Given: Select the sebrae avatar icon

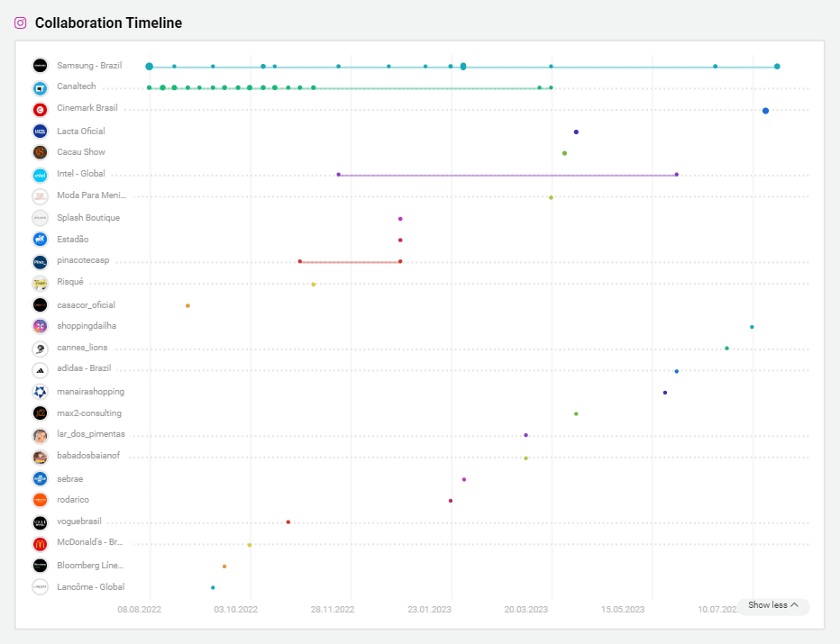Looking at the screenshot, I should pos(40,478).
